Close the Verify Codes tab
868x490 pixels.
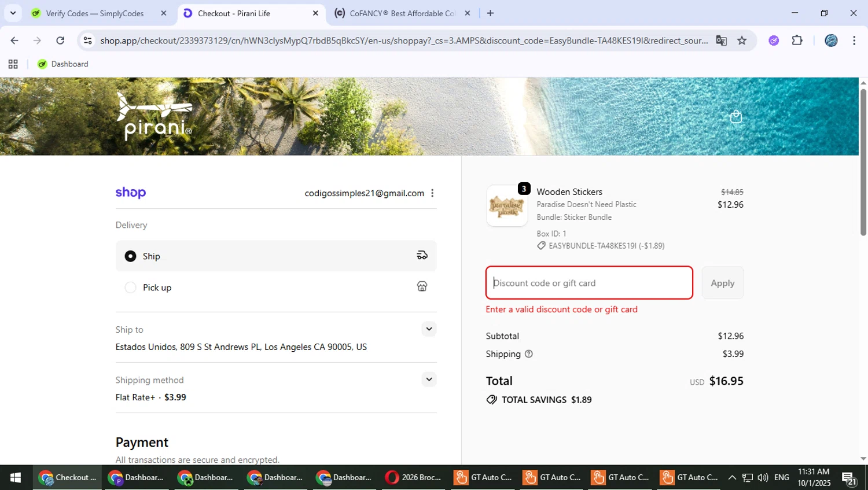163,13
